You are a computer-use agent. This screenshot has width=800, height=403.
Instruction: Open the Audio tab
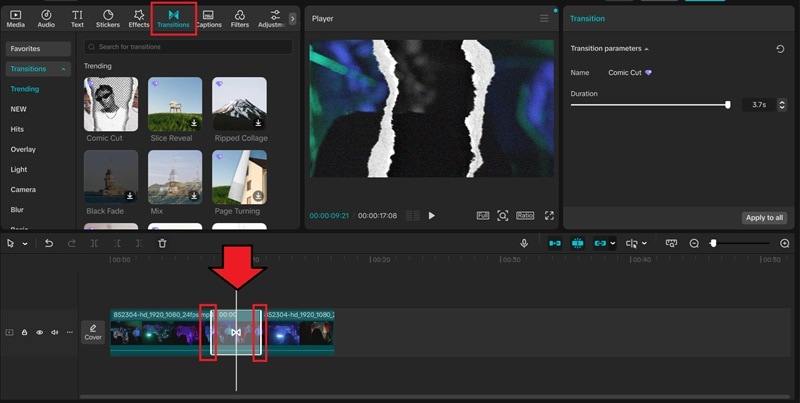click(x=46, y=19)
